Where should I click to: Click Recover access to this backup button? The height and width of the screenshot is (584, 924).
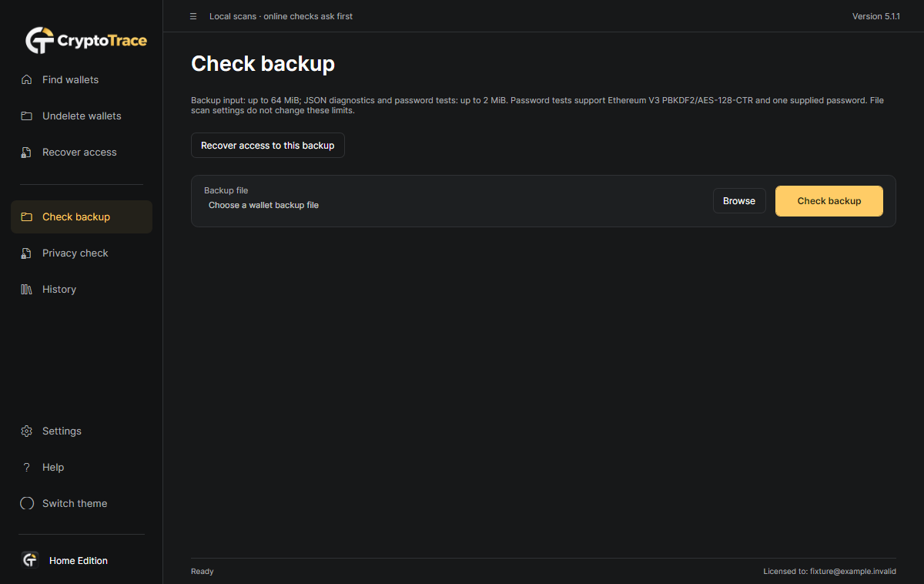[x=268, y=145]
